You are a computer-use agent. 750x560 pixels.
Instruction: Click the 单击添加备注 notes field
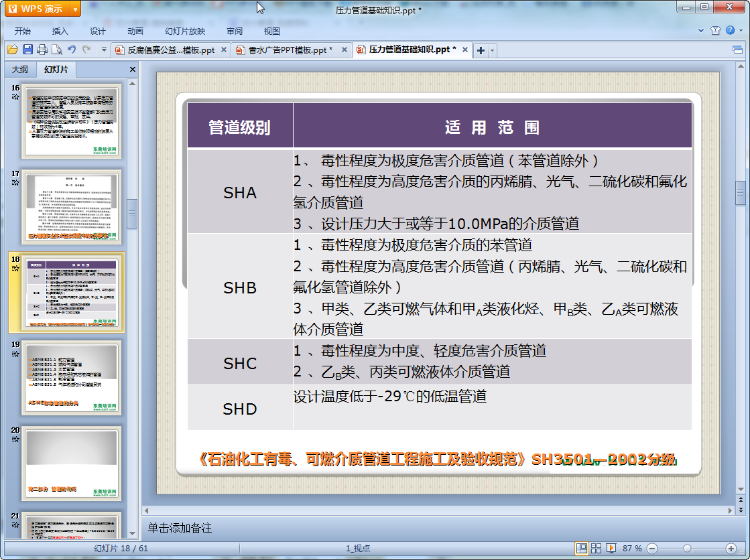pos(442,528)
